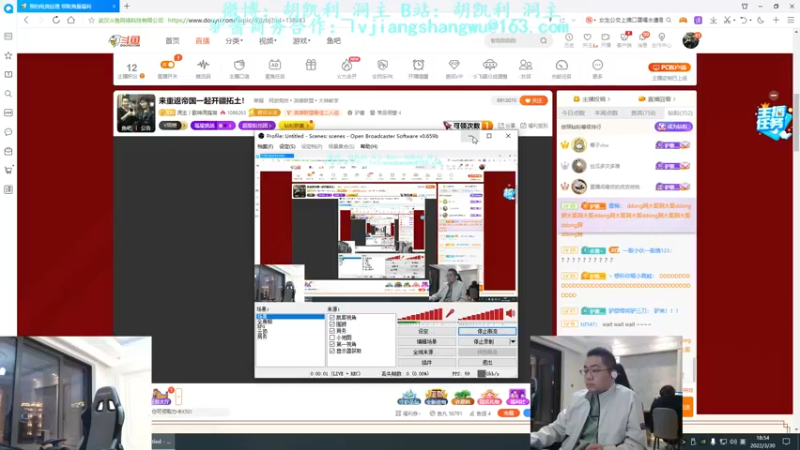Toggle second source checkbox in OBS list
This screenshot has height=450, width=800.
tap(332, 324)
